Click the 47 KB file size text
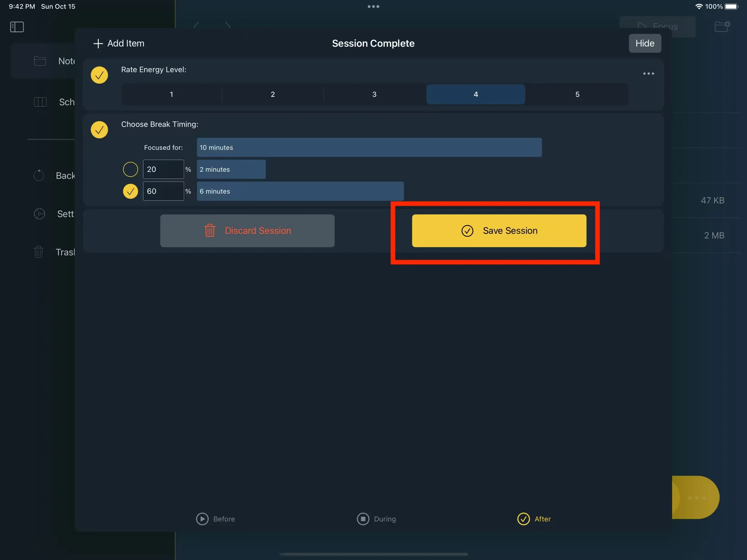The width and height of the screenshot is (747, 560). [713, 200]
